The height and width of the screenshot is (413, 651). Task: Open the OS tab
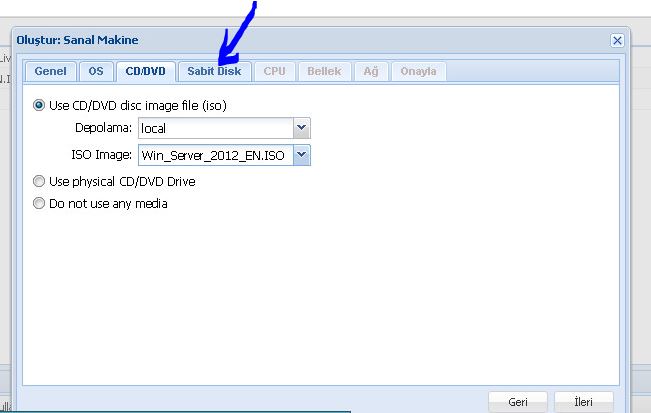pos(95,72)
